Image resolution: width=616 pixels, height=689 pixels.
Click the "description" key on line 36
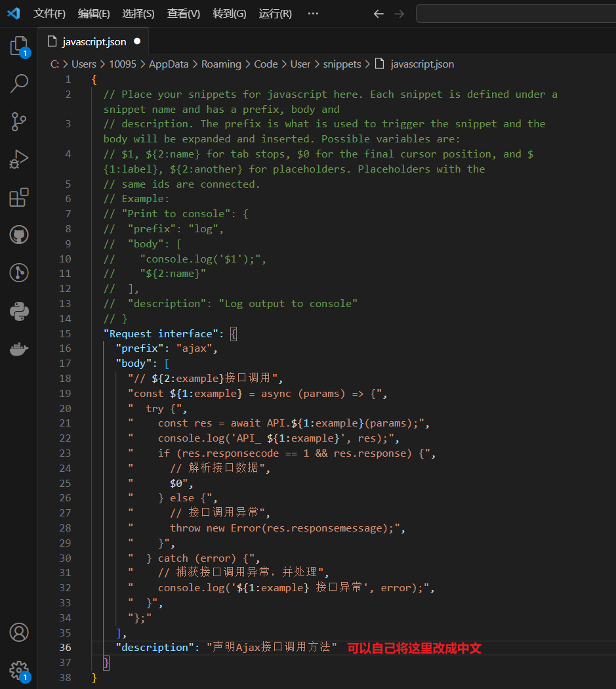tap(155, 647)
